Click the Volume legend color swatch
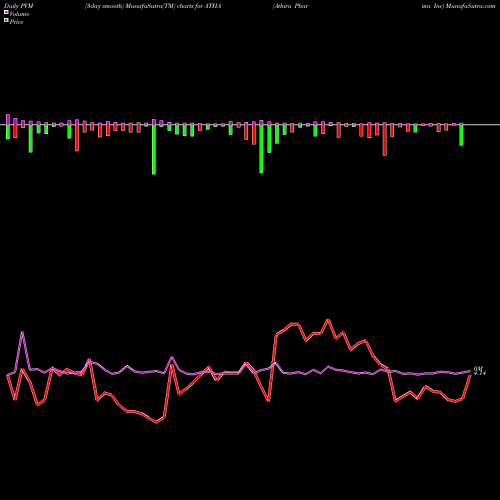The height and width of the screenshot is (500, 500). tap(6, 12)
